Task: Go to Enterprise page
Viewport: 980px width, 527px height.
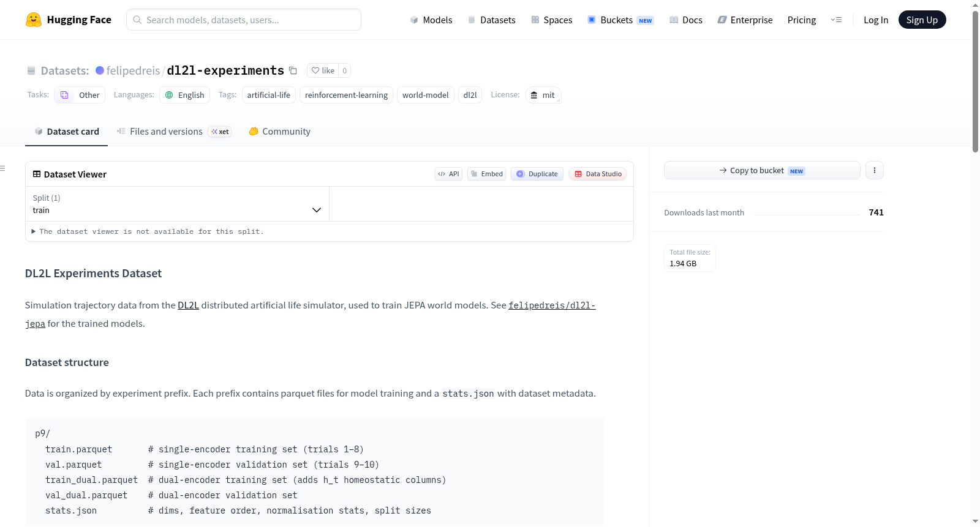Action: [745, 20]
